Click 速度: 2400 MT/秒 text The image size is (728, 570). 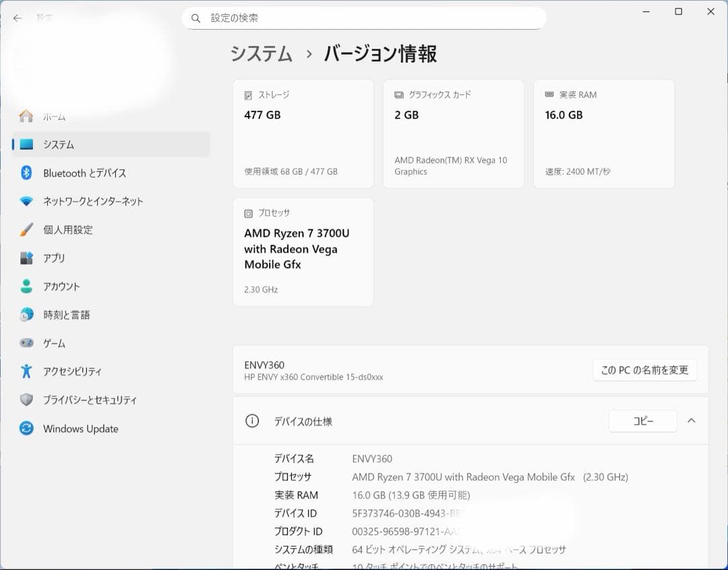[578, 171]
